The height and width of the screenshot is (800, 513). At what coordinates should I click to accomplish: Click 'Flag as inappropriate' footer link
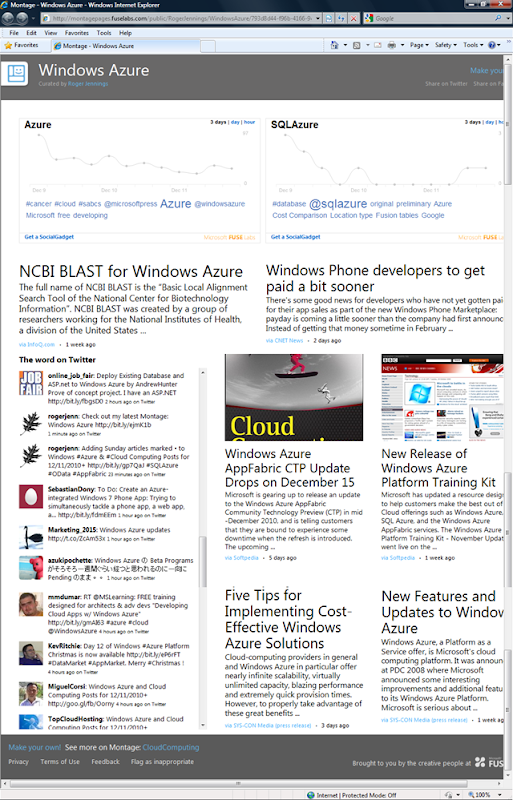click(162, 761)
